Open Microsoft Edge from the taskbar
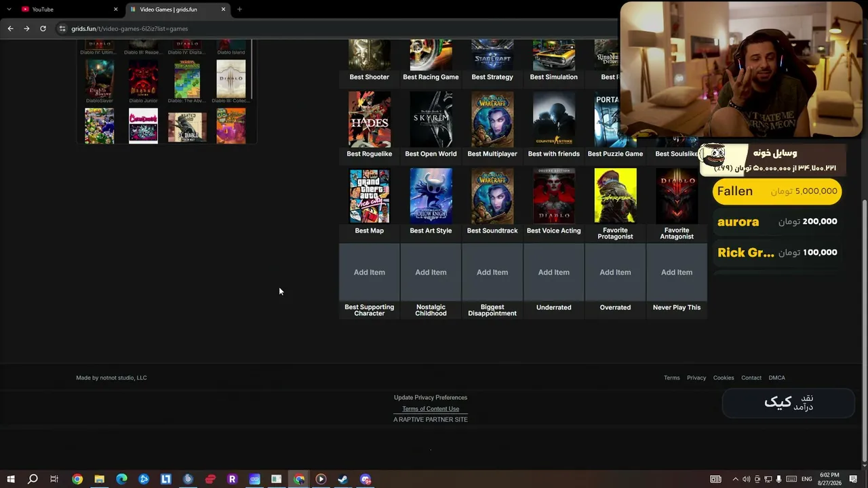The height and width of the screenshot is (488, 868). tap(121, 479)
